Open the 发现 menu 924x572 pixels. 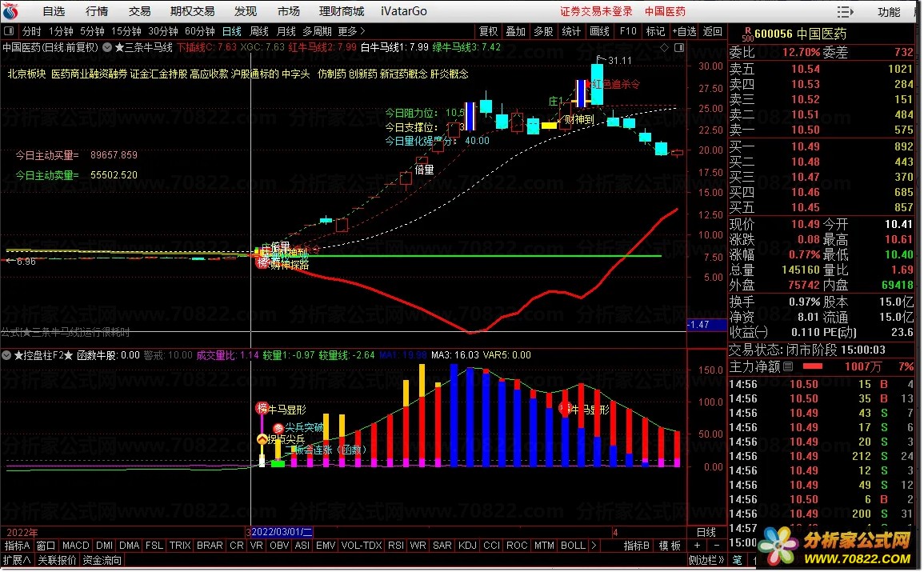pyautogui.click(x=246, y=11)
